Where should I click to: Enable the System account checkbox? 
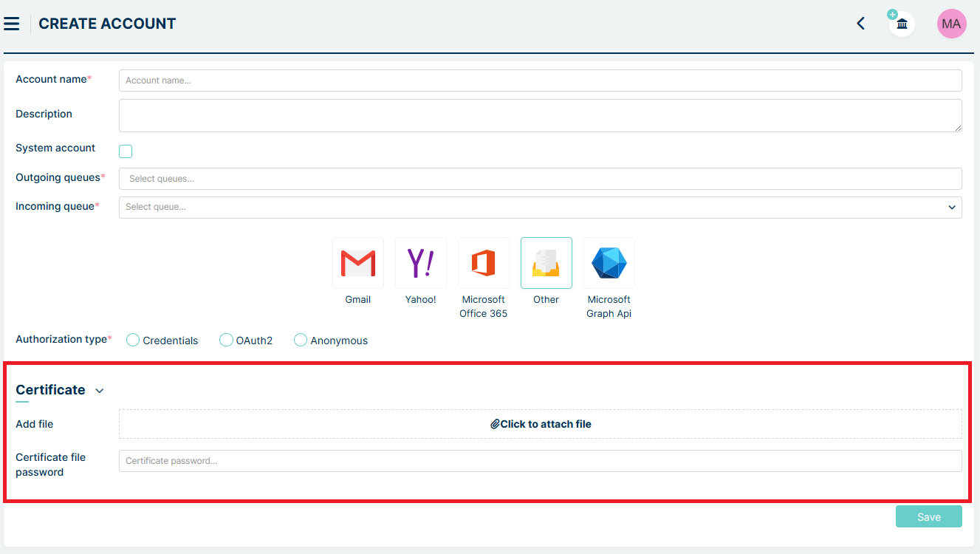[126, 151]
